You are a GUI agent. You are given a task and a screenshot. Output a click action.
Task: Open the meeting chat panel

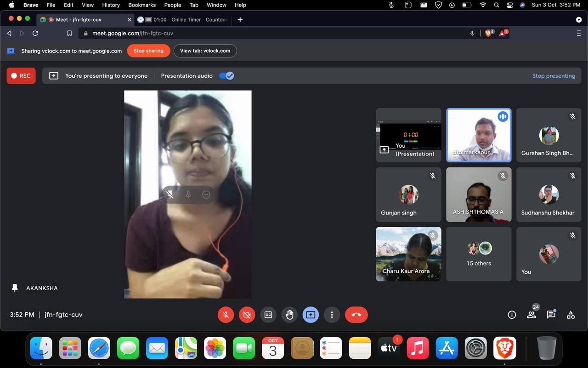click(551, 315)
